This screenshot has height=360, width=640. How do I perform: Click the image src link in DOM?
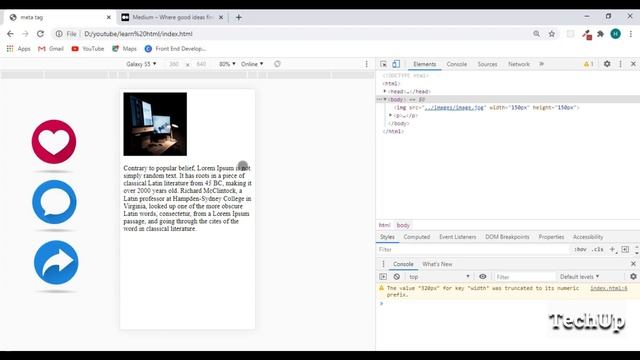click(454, 107)
